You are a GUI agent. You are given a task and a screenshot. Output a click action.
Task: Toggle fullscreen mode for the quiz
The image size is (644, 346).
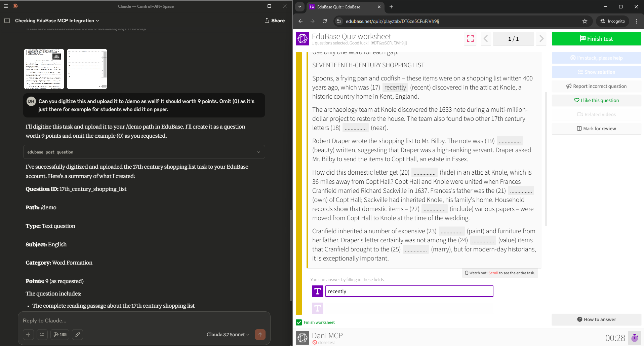470,39
